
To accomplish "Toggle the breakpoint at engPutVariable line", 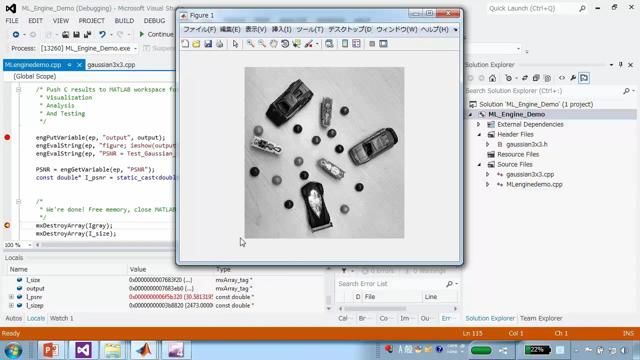I will pos(7,138).
